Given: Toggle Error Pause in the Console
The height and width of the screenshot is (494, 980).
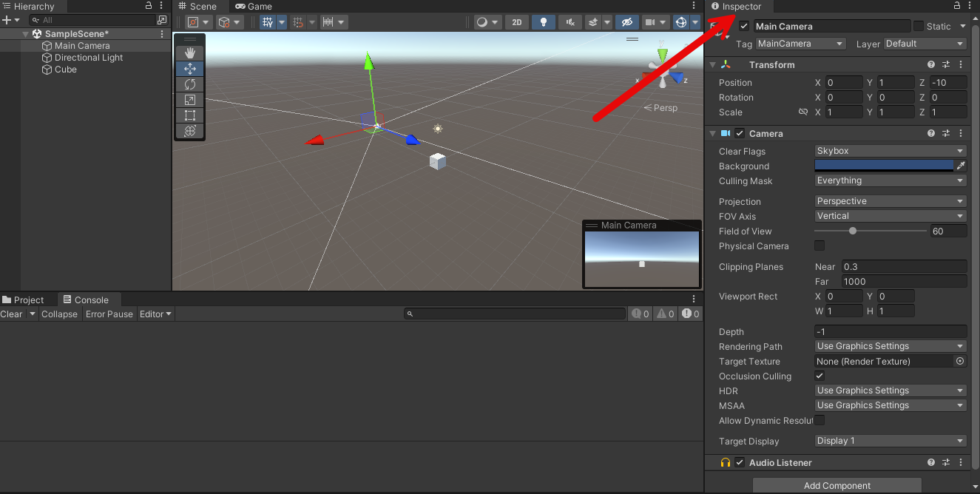Looking at the screenshot, I should point(109,314).
